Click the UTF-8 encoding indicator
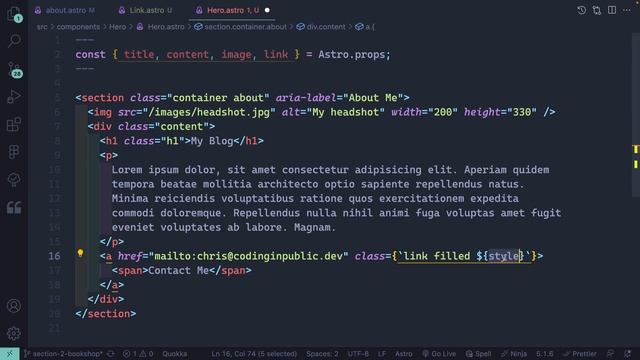 358,354
